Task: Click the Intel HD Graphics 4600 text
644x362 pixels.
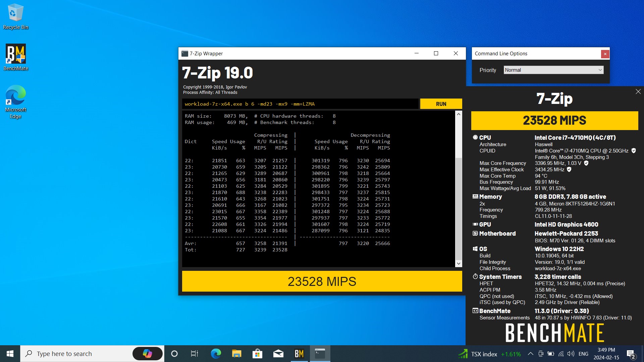Action: point(566,224)
